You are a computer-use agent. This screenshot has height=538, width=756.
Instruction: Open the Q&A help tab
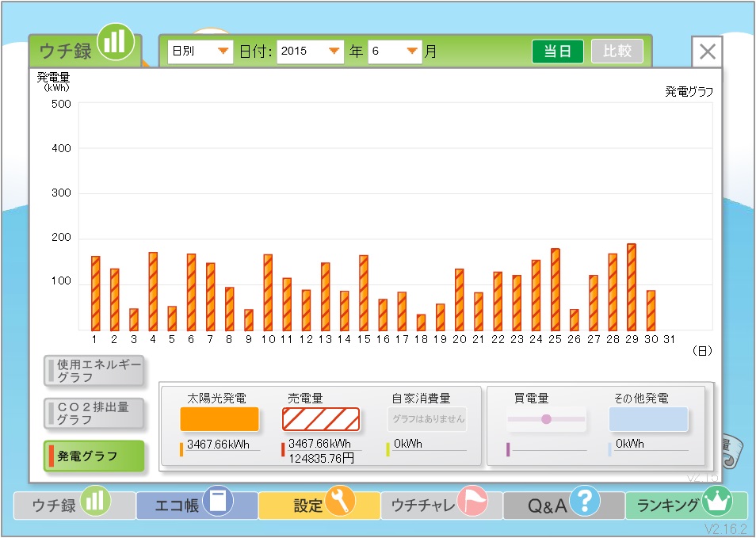coord(563,505)
